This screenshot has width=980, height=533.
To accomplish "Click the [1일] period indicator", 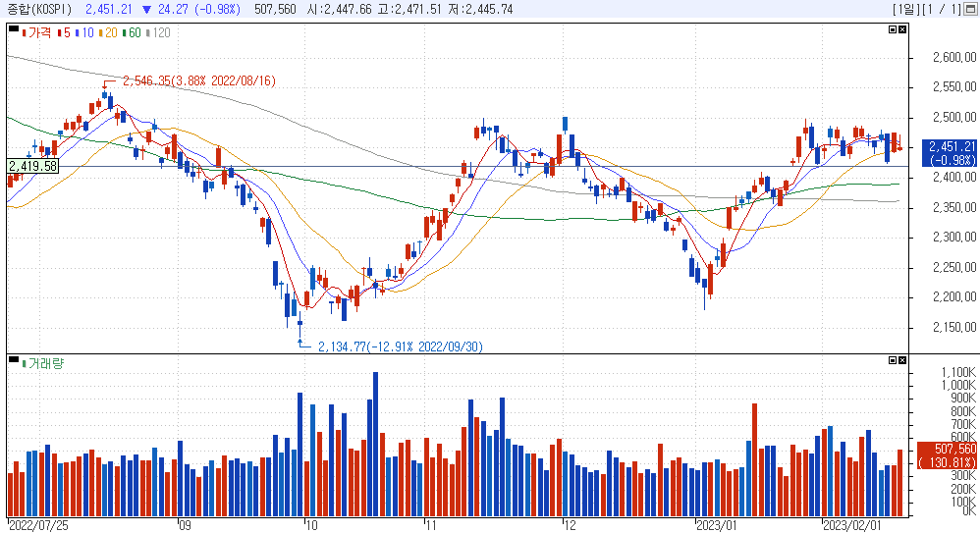I will [906, 10].
